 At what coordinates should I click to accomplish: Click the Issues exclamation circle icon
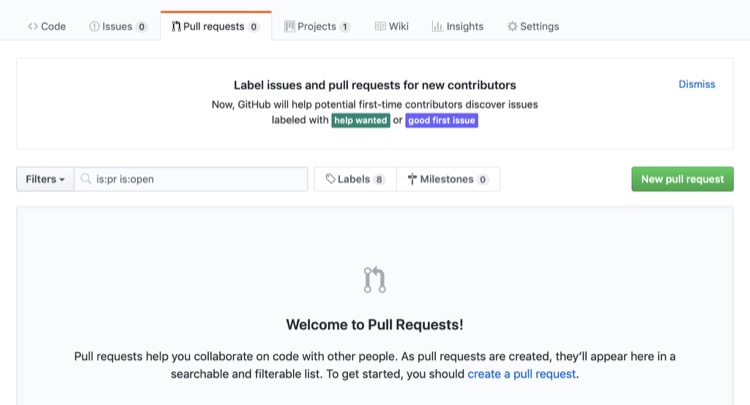[94, 26]
